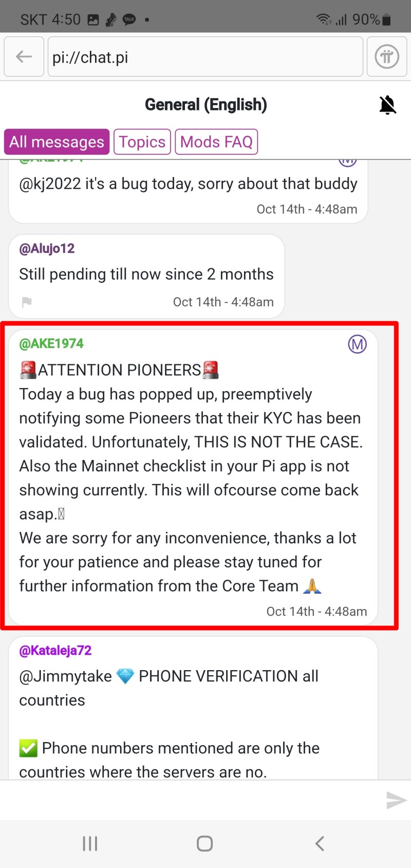The width and height of the screenshot is (411, 868).
Task: Tap the @Kataleja72 username
Action: pyautogui.click(x=55, y=651)
